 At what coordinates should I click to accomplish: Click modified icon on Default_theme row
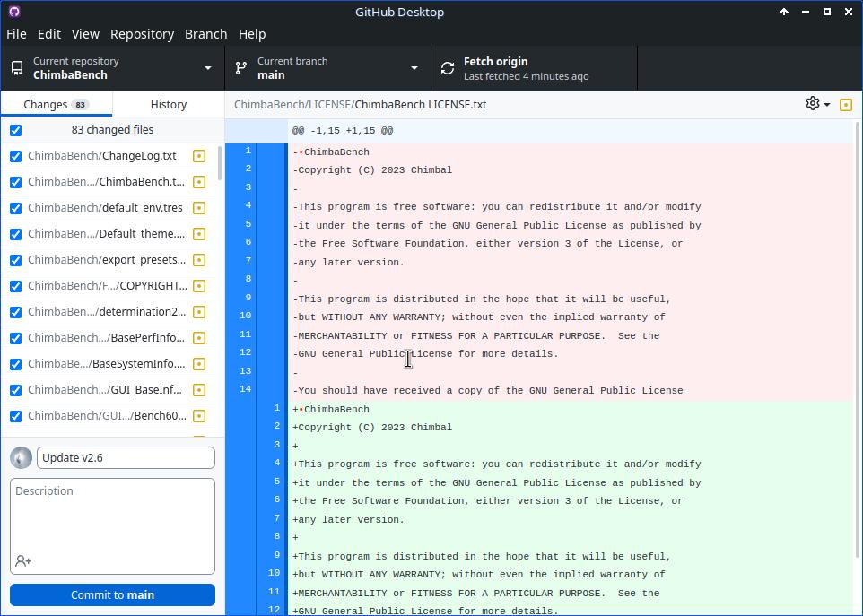point(199,234)
